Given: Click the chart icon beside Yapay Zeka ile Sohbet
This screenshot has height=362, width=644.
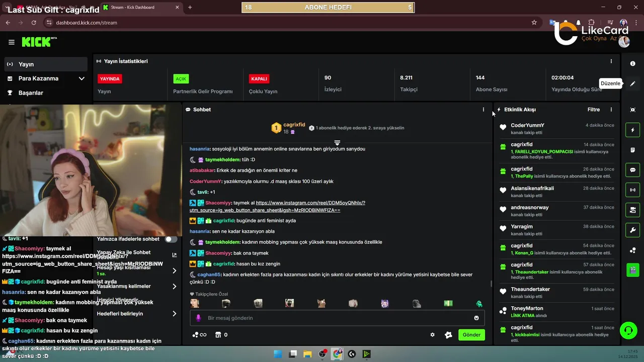Looking at the screenshot, I should coord(174,255).
